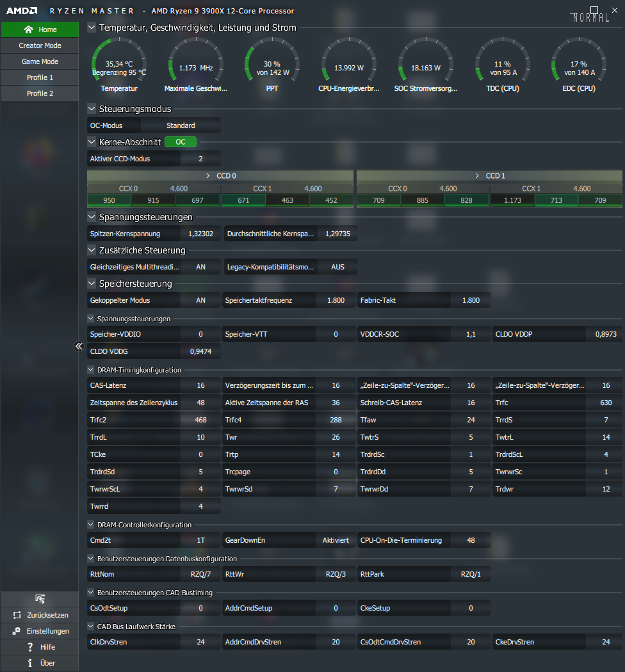Select core bar showing 950 MHz

(109, 200)
